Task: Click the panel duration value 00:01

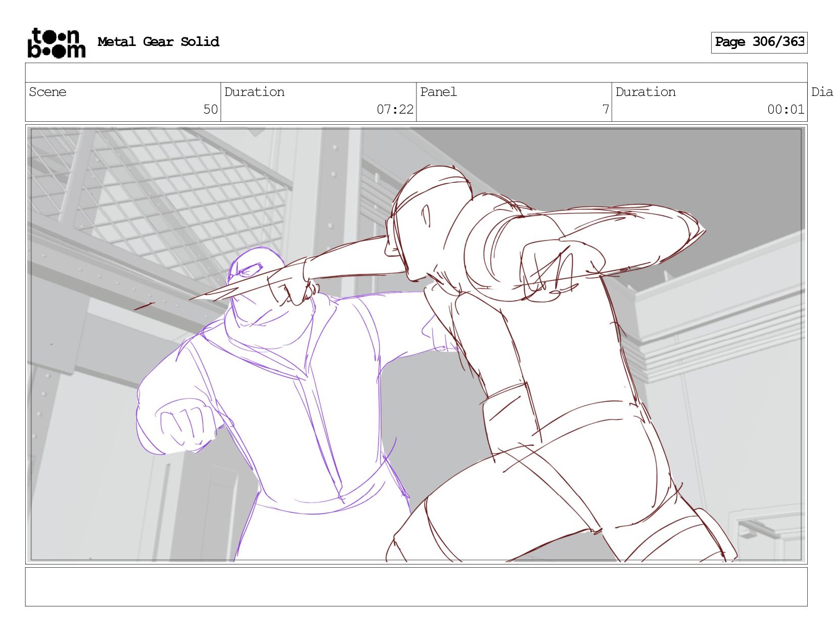Action: (785, 110)
